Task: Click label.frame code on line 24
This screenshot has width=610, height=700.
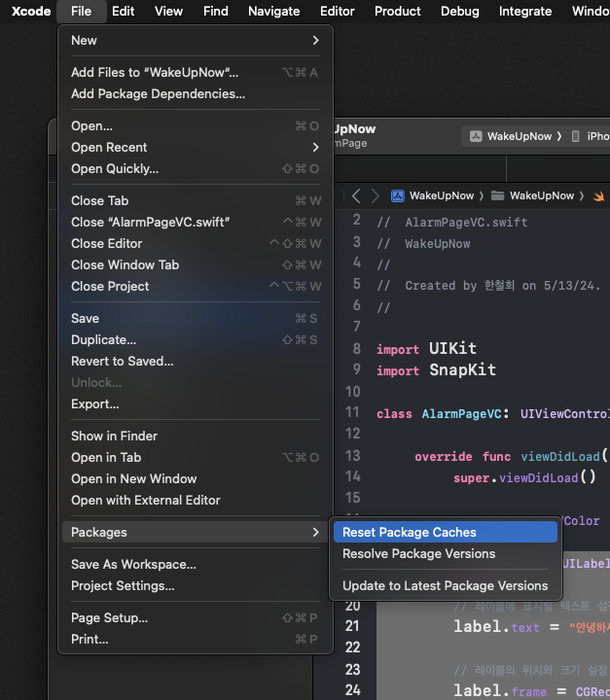Action: pyautogui.click(x=500, y=691)
